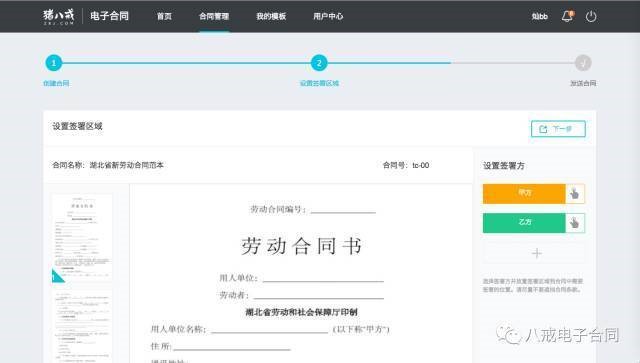Click the 猪八戒 logo
Viewport: 640px width, 363px height.
pos(59,16)
